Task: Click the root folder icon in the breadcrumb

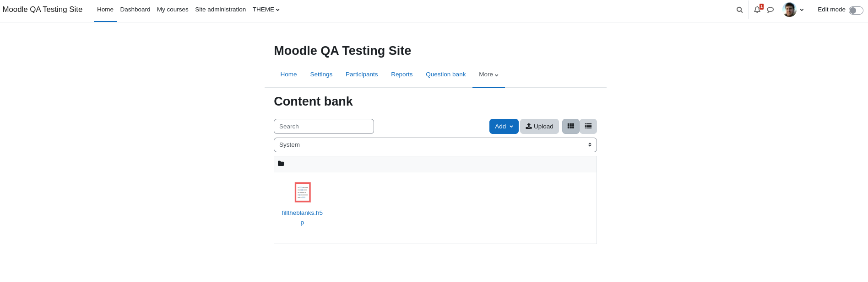Action: click(x=281, y=164)
